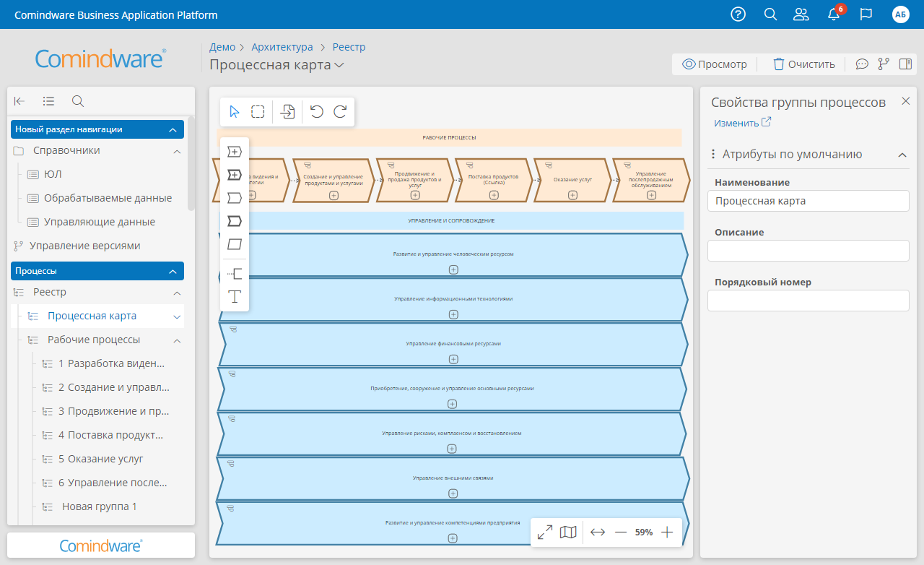Toggle the side properties panel icon
The image size is (924, 565).
click(x=905, y=64)
